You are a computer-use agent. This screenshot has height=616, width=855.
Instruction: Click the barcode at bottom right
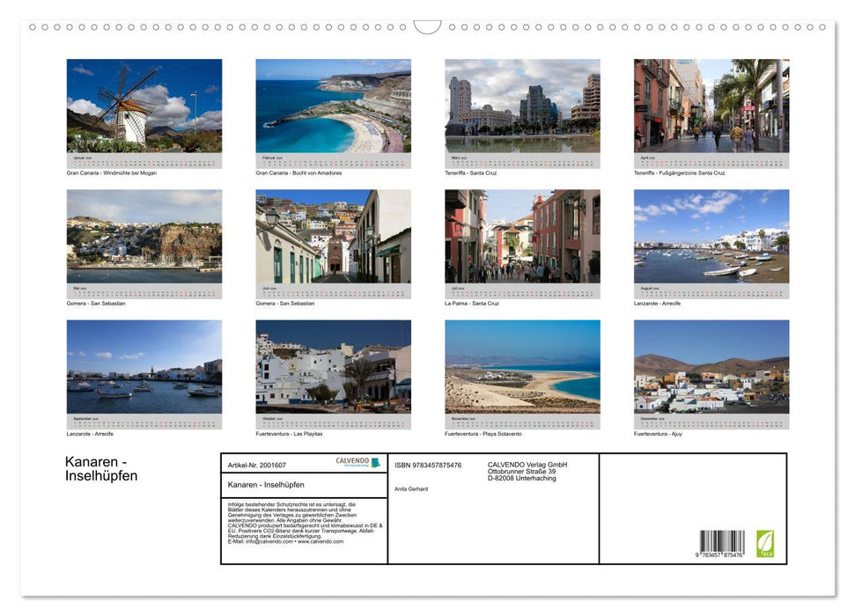pos(722,544)
